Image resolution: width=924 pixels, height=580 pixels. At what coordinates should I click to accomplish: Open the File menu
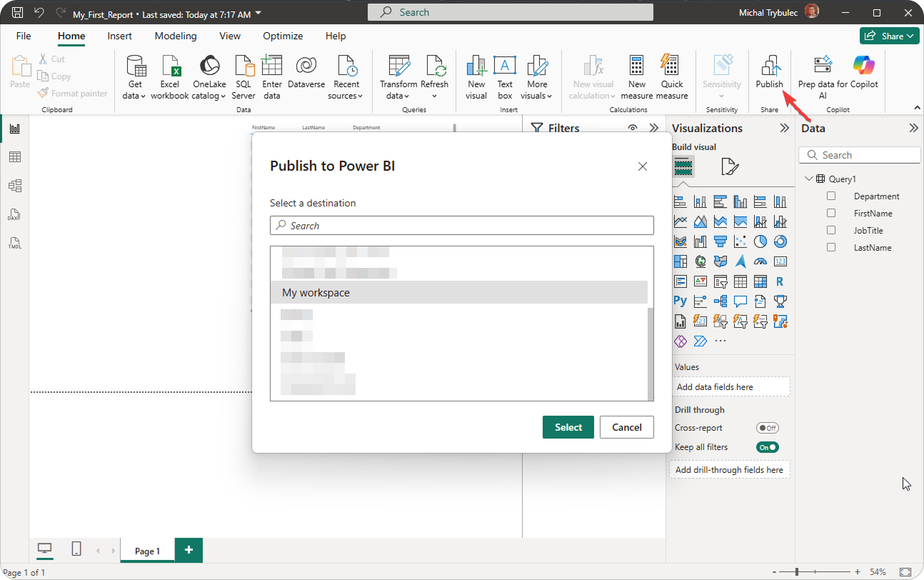[x=24, y=36]
